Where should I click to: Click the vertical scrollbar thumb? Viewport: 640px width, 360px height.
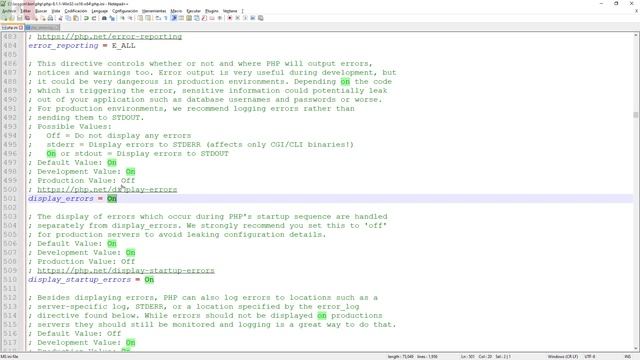click(636, 115)
